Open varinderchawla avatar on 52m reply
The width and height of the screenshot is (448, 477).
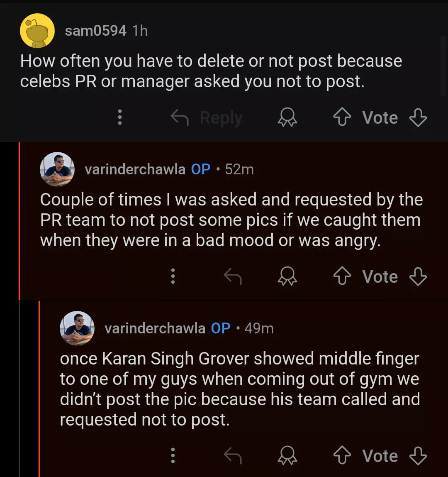[x=57, y=169]
